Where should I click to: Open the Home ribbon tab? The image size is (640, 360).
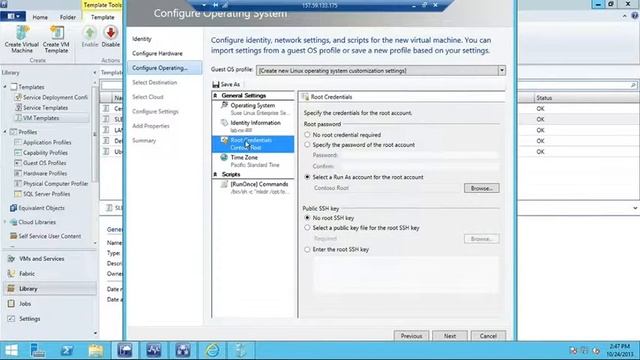click(40, 17)
